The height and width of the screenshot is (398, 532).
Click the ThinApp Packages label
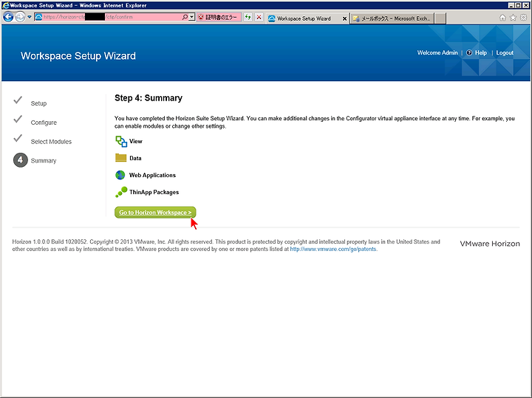point(154,192)
